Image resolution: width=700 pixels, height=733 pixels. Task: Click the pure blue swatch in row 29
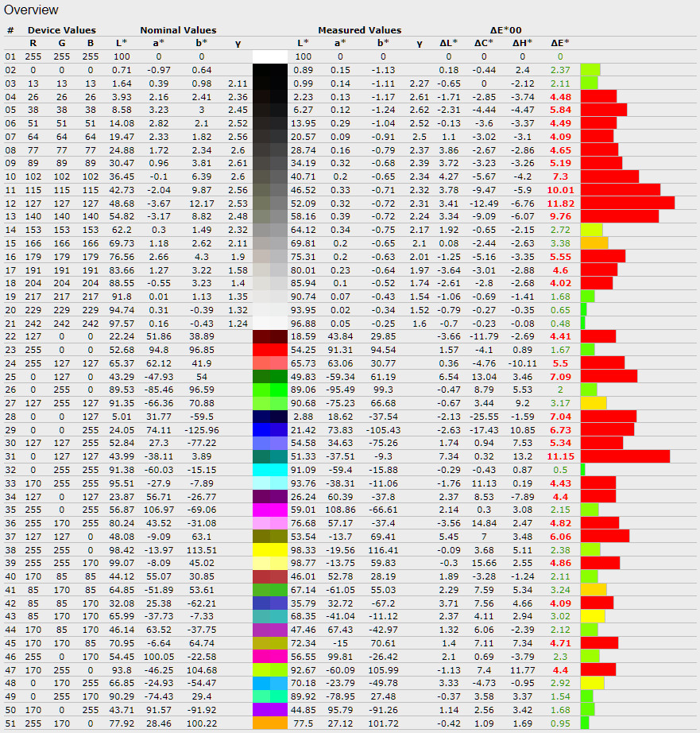(x=269, y=429)
